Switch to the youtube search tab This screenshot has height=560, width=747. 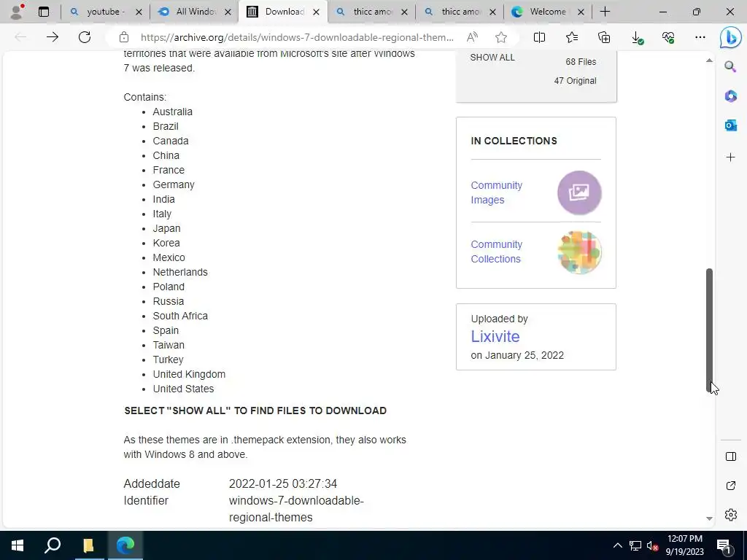pyautogui.click(x=104, y=12)
